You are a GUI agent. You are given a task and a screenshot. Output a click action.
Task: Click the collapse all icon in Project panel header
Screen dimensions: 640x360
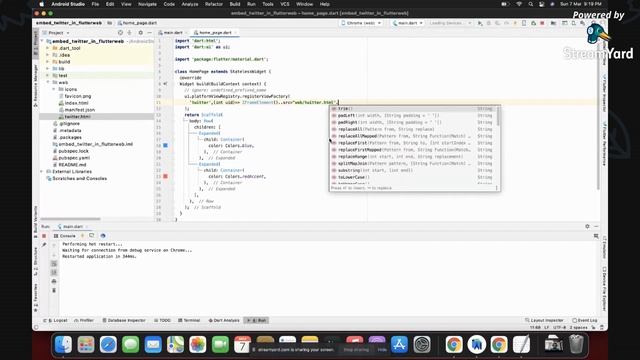[x=130, y=33]
